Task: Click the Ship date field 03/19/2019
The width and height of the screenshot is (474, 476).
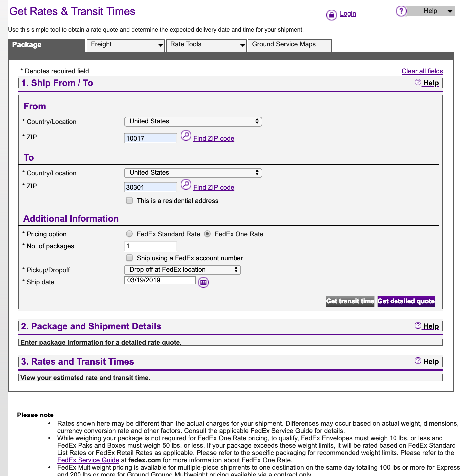Action: pyautogui.click(x=160, y=280)
